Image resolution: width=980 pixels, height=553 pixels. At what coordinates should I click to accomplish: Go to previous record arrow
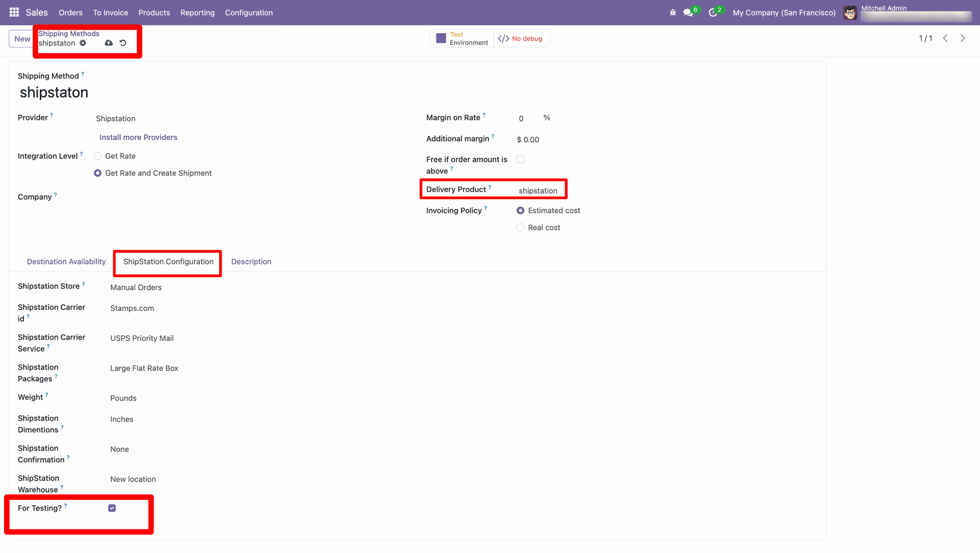[x=945, y=38]
